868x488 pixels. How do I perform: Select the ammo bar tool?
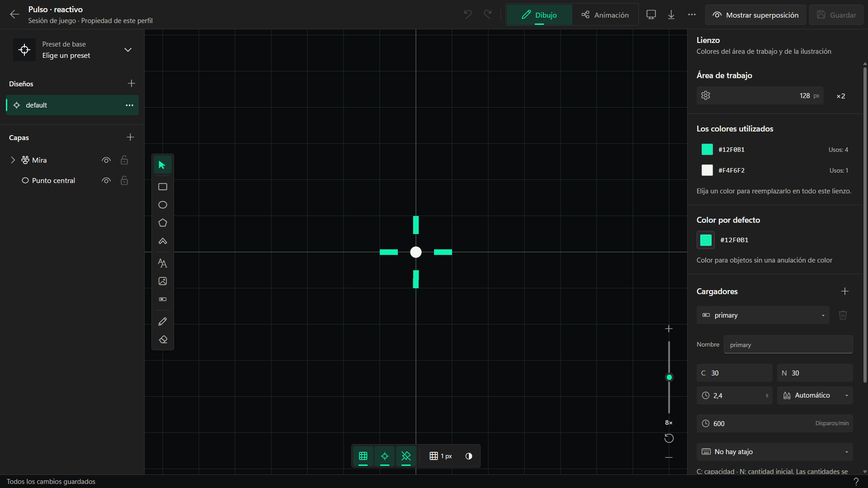click(163, 299)
